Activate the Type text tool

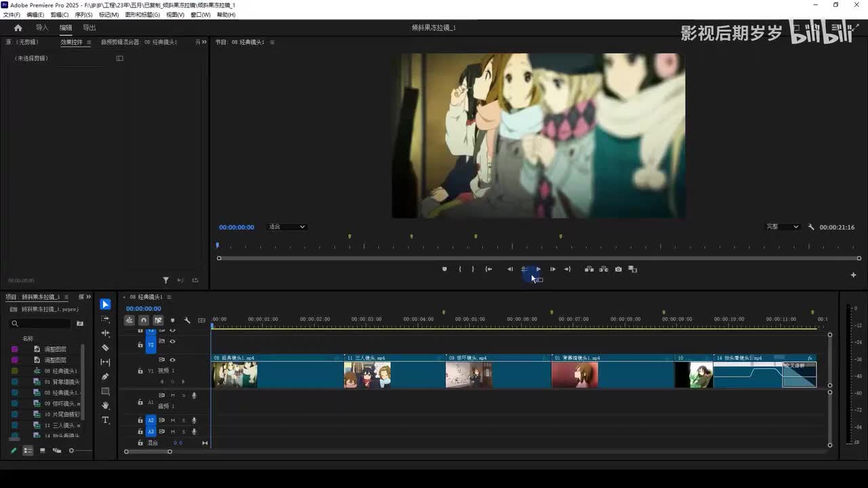105,420
